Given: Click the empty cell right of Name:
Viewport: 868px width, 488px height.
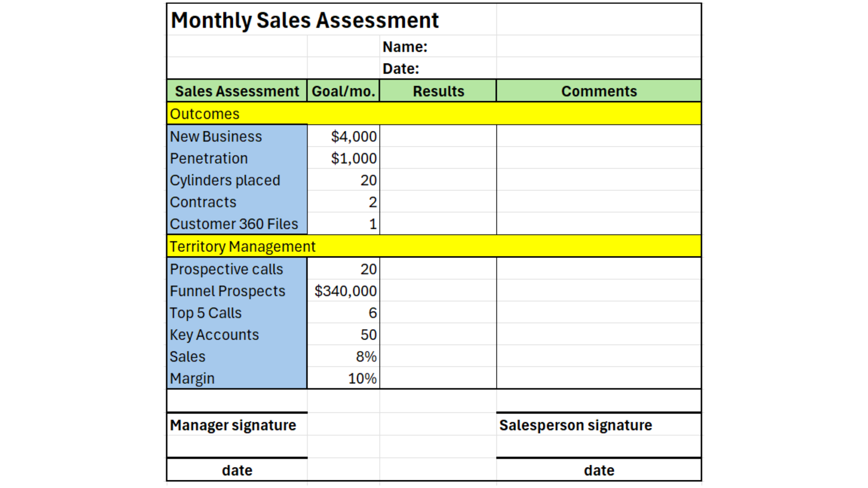Looking at the screenshot, I should (599, 46).
